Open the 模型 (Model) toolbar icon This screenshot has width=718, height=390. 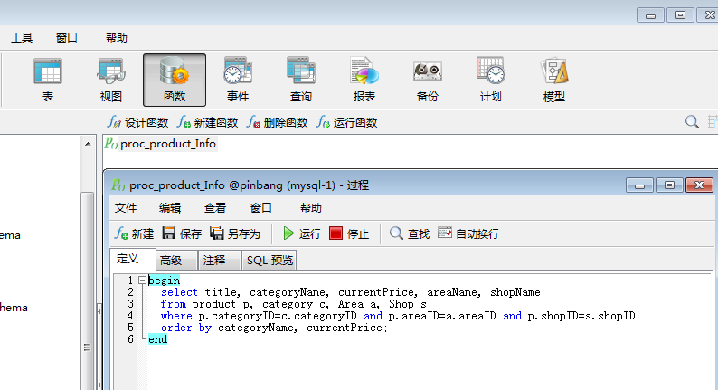click(x=554, y=80)
